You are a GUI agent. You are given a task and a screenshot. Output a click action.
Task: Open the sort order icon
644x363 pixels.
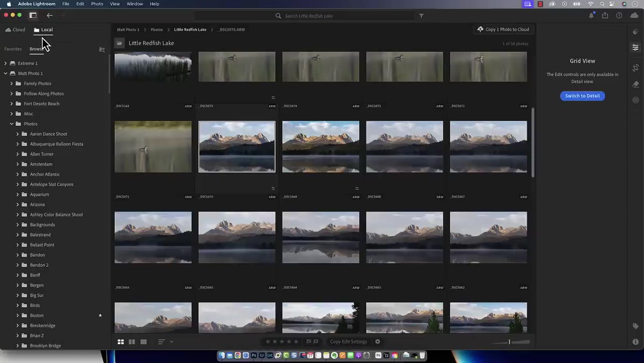(x=161, y=342)
